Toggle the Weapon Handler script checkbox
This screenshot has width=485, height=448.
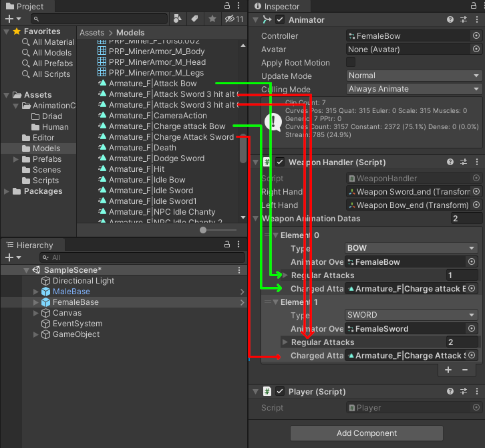(280, 162)
